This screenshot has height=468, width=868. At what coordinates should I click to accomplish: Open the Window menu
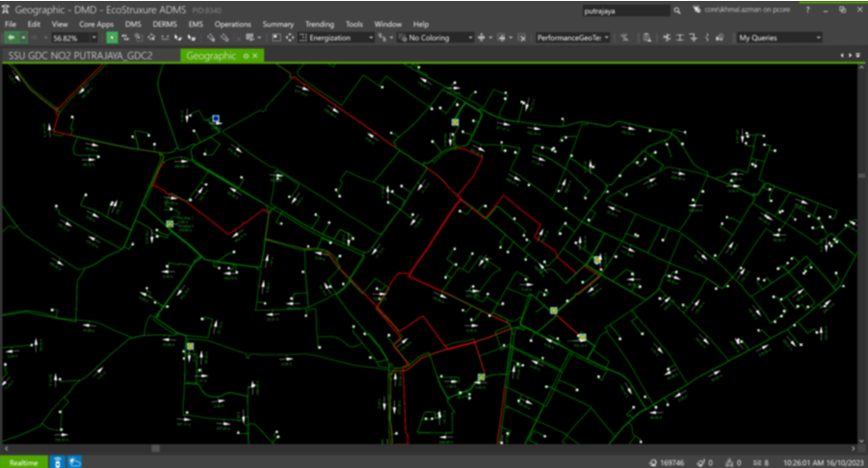(387, 24)
